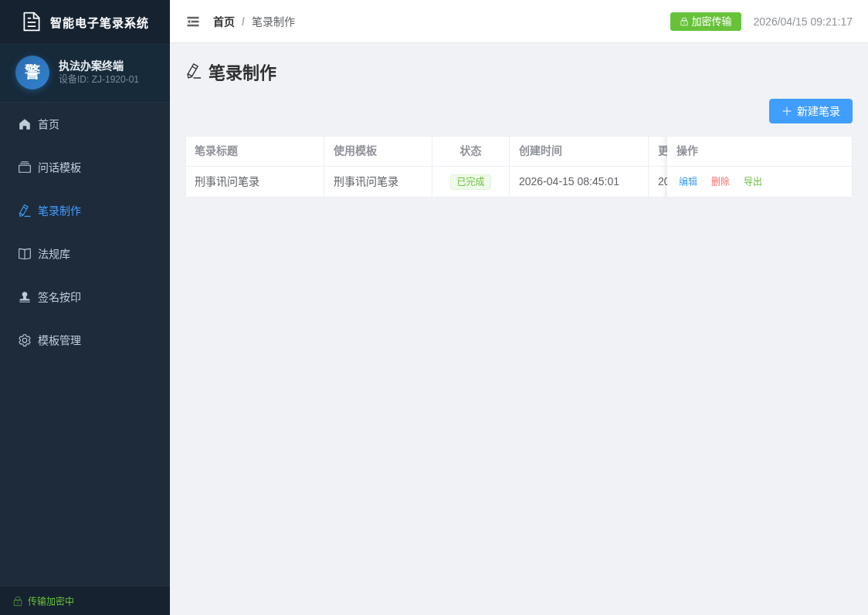Open 模板管理 via the gear icon
This screenshot has width=868, height=615.
[x=24, y=340]
